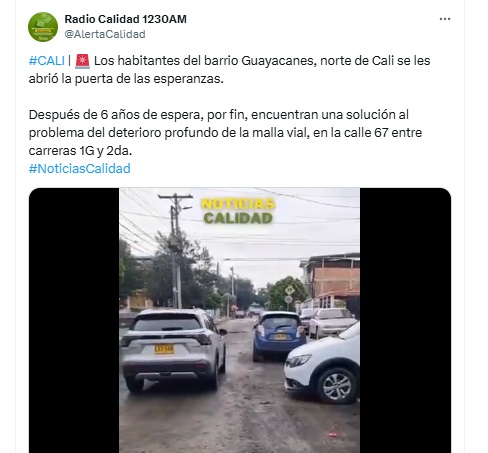Viewport: 488px width, 453px height.
Task: Click the #NoticiasCalidad hashtag
Action: [x=80, y=169]
